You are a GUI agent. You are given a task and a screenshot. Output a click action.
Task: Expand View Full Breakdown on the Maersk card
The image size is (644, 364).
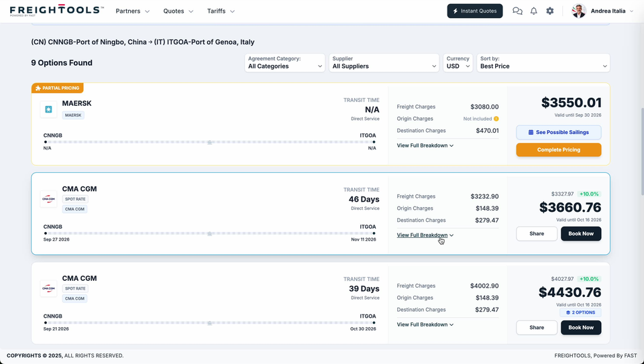[425, 145]
